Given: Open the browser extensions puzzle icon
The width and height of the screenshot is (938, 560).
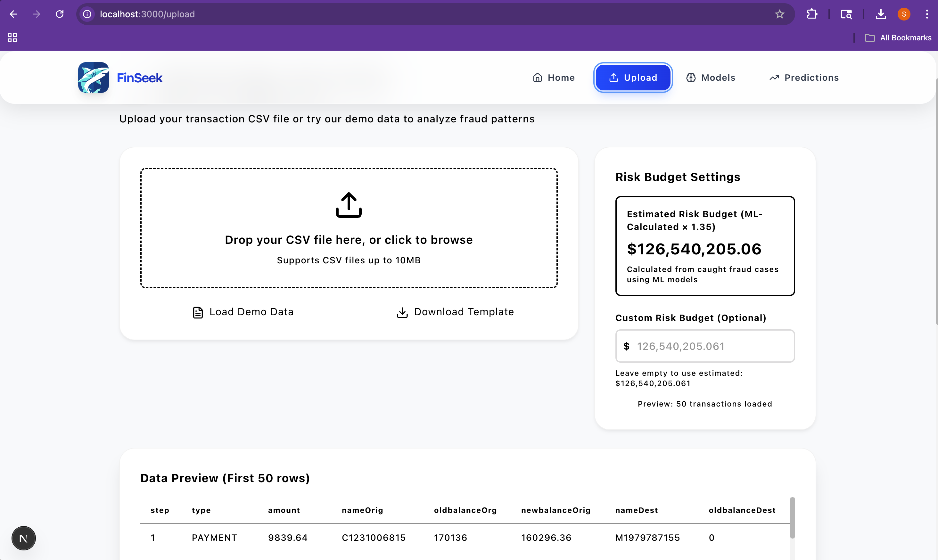Looking at the screenshot, I should point(812,14).
